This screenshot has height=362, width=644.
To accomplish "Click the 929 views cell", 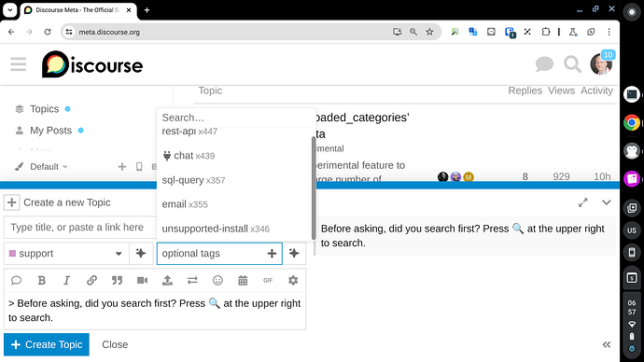I will [561, 176].
